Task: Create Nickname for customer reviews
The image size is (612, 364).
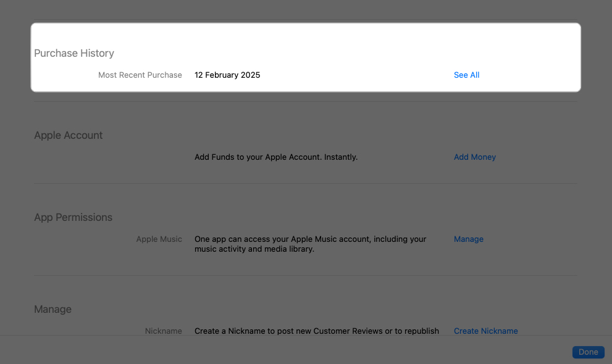Action: coord(485,331)
